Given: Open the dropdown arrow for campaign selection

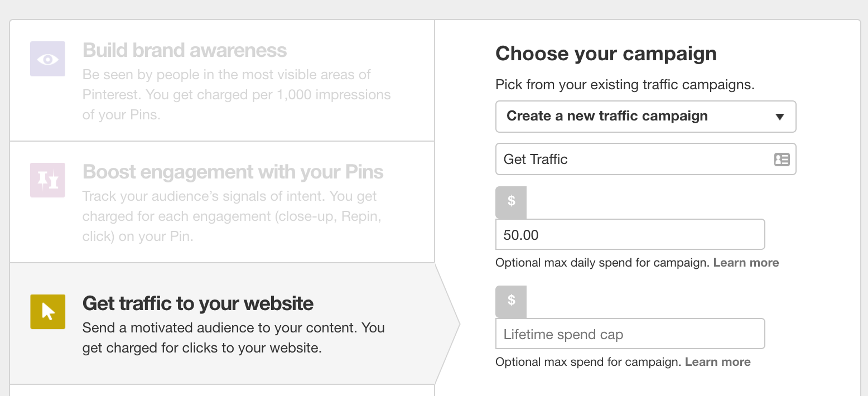Looking at the screenshot, I should pyautogui.click(x=780, y=117).
